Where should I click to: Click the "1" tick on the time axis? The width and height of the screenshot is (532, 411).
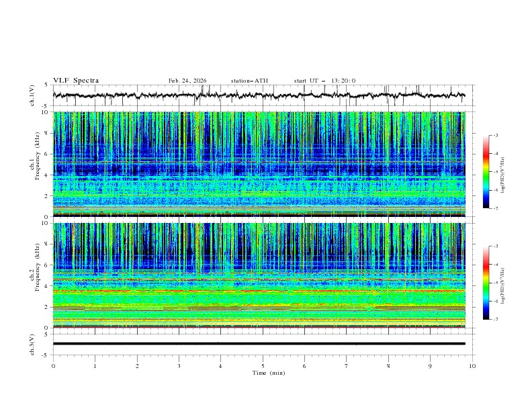click(x=95, y=366)
